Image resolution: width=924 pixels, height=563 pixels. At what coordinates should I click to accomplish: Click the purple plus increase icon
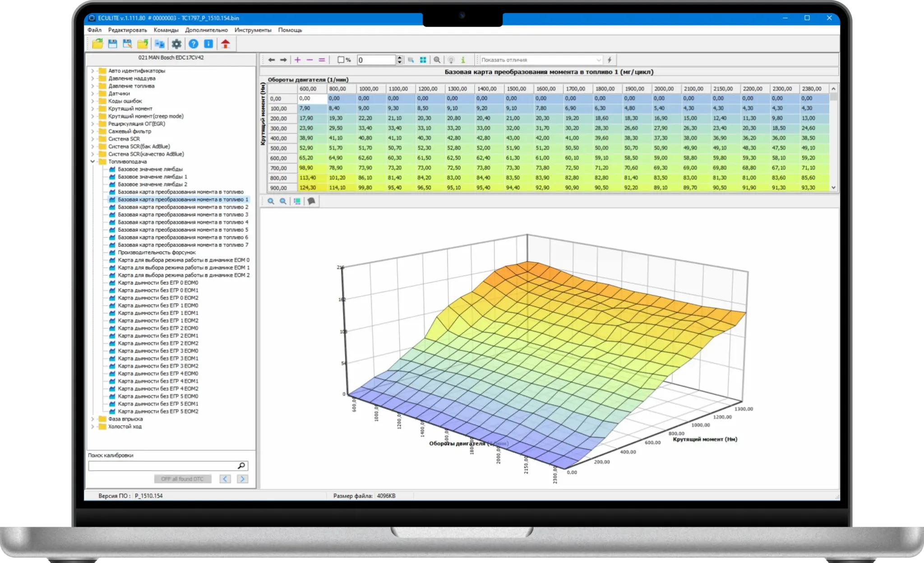coord(298,60)
